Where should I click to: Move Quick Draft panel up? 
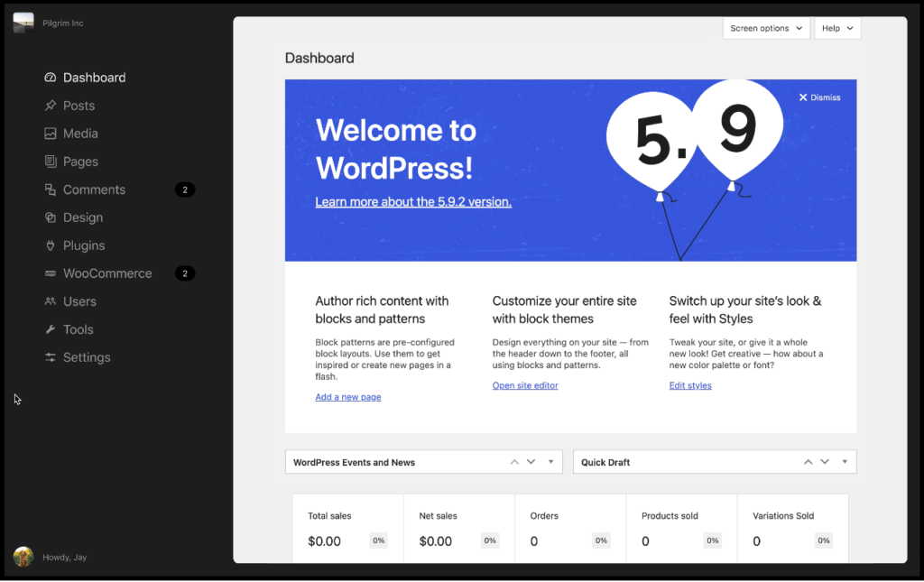pyautogui.click(x=808, y=462)
